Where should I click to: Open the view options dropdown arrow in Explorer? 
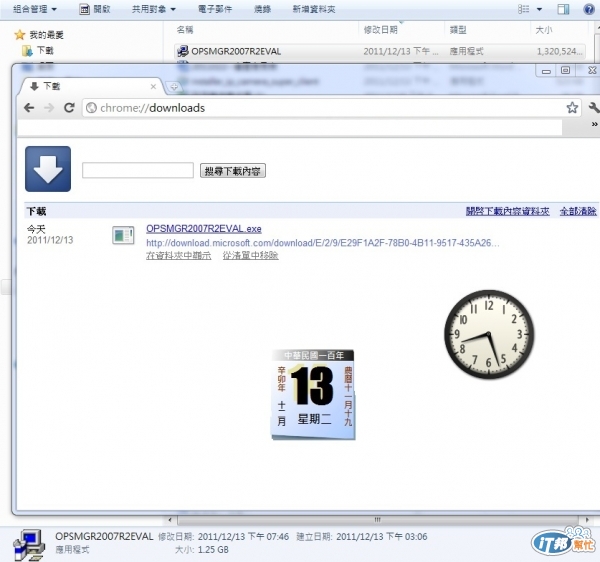539,9
